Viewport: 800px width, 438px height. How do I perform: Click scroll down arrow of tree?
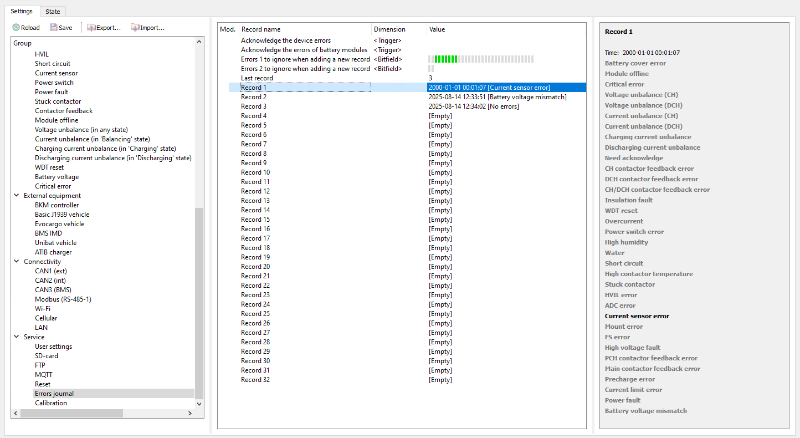[x=199, y=403]
